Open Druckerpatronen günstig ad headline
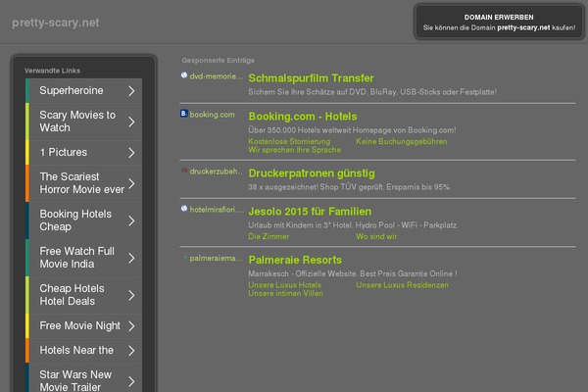This screenshot has height=392, width=588. point(312,173)
